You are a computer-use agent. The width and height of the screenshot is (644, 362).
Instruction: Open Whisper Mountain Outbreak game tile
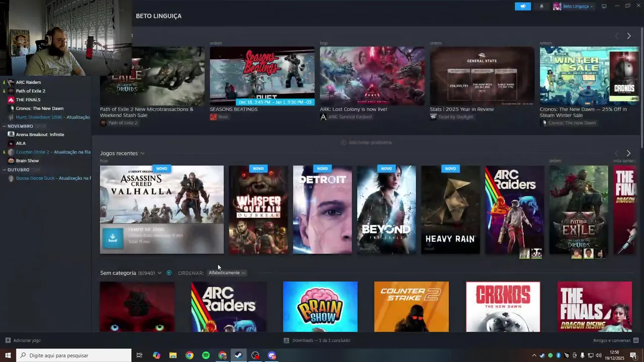259,210
